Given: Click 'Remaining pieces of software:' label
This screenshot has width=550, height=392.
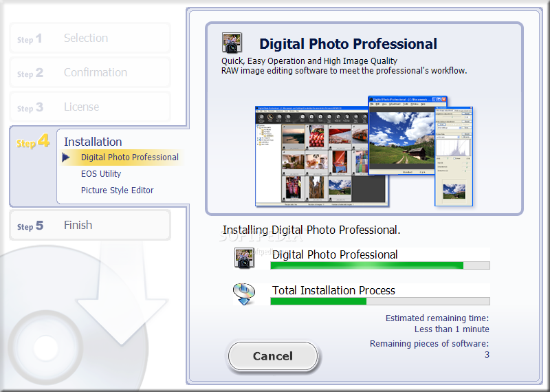Looking at the screenshot, I should pos(429,344).
